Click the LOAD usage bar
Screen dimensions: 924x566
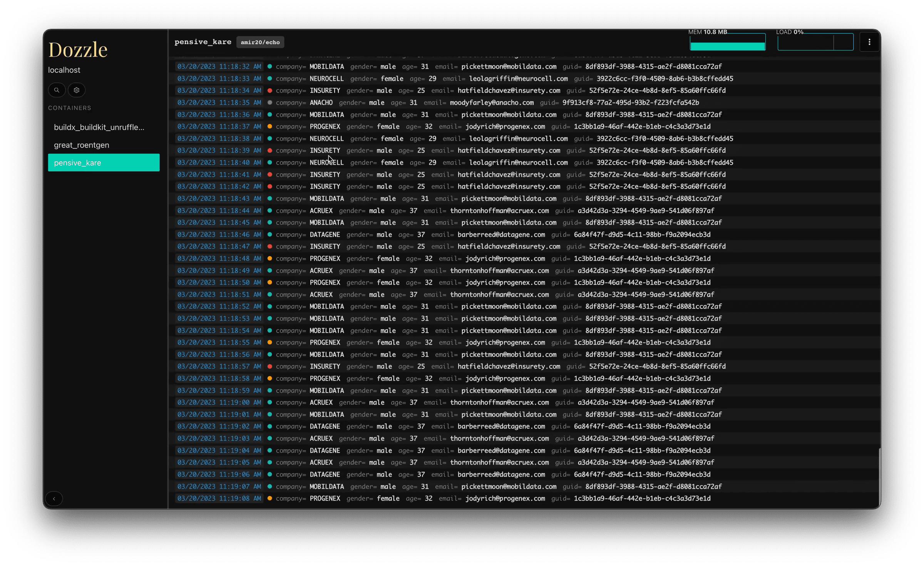815,43
